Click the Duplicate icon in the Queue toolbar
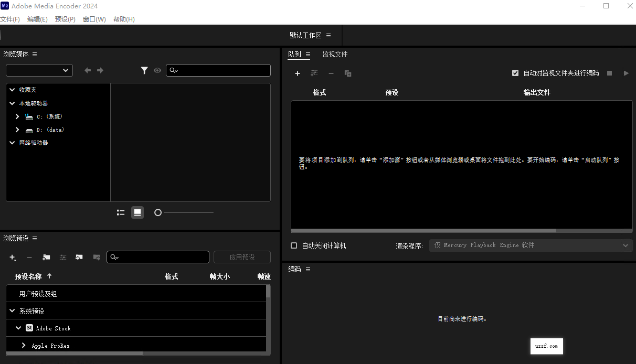Screen dimensions: 636x364 tap(347, 73)
